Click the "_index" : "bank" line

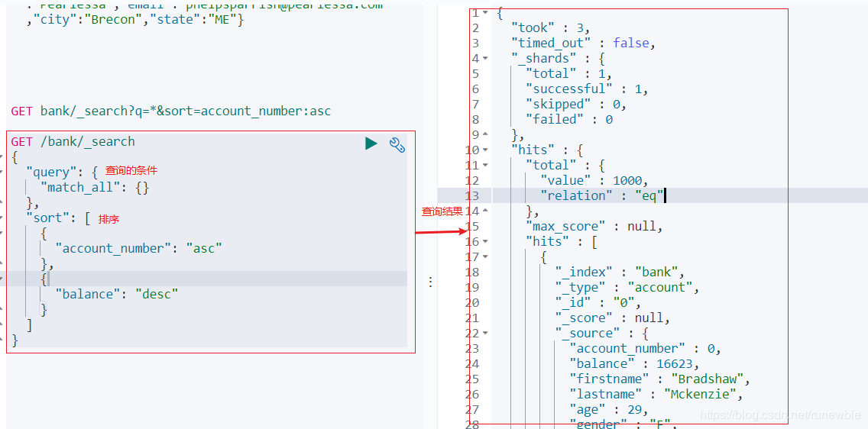coord(620,272)
